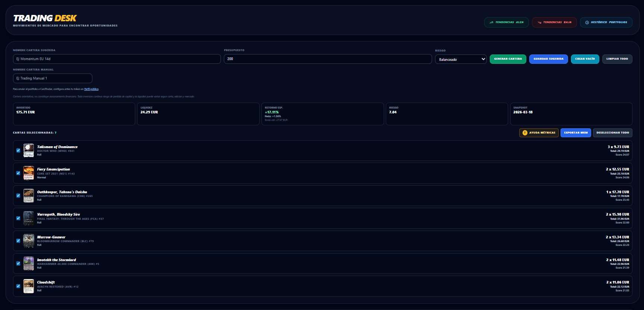Click the Fiery Emancipation card name
This screenshot has width=644, height=310.
click(x=54, y=169)
